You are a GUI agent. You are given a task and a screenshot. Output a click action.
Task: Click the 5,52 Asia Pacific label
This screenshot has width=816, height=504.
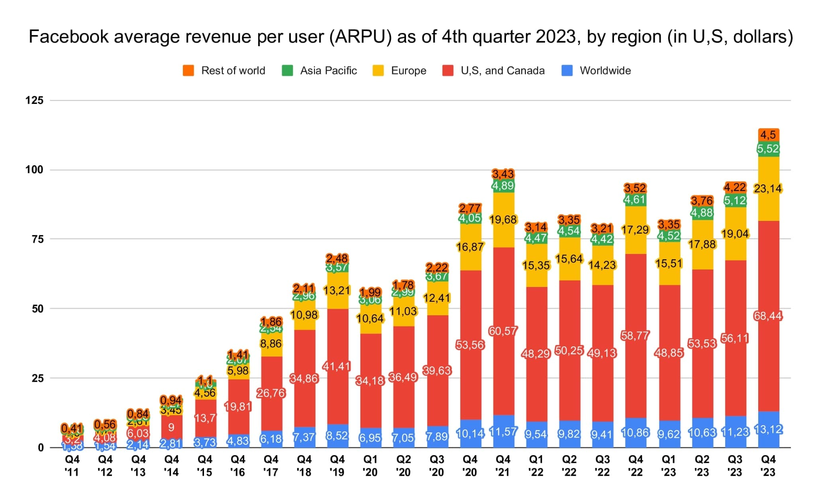[x=768, y=149]
